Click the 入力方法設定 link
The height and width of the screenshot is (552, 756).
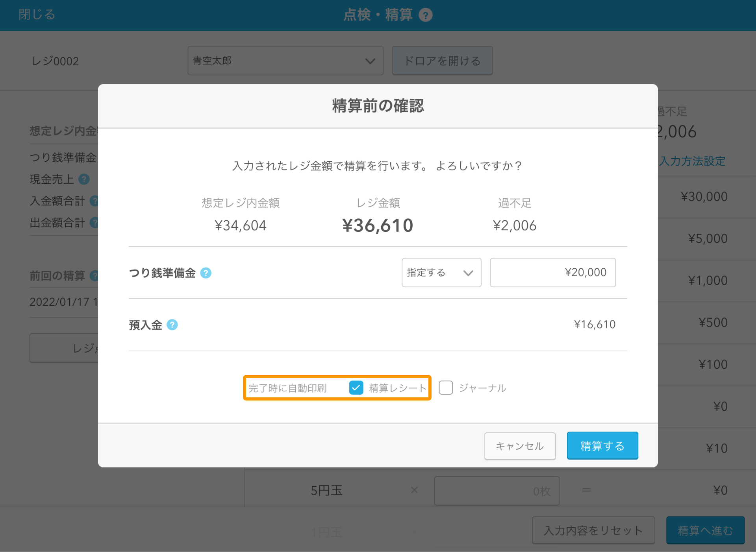tap(693, 161)
